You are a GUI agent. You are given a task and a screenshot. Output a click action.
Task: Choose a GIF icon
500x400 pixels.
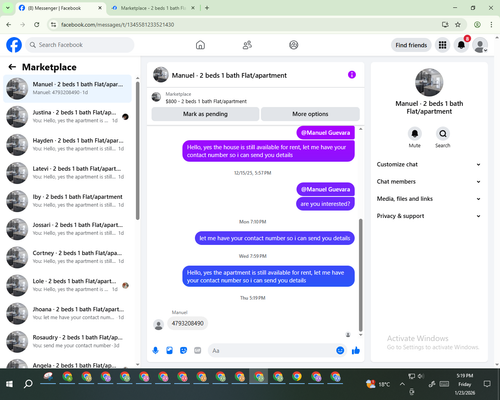[198, 350]
